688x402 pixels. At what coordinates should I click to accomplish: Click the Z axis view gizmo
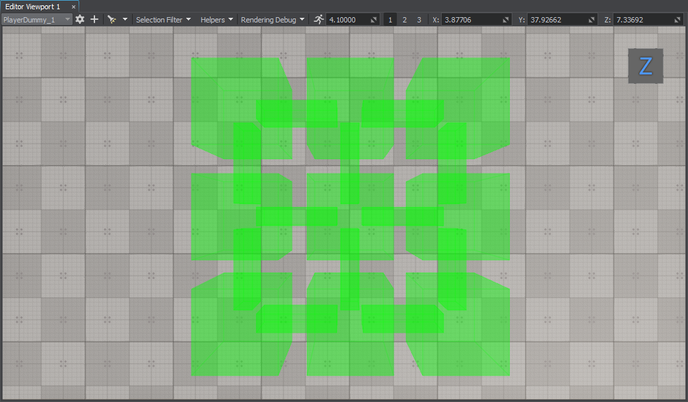click(645, 66)
